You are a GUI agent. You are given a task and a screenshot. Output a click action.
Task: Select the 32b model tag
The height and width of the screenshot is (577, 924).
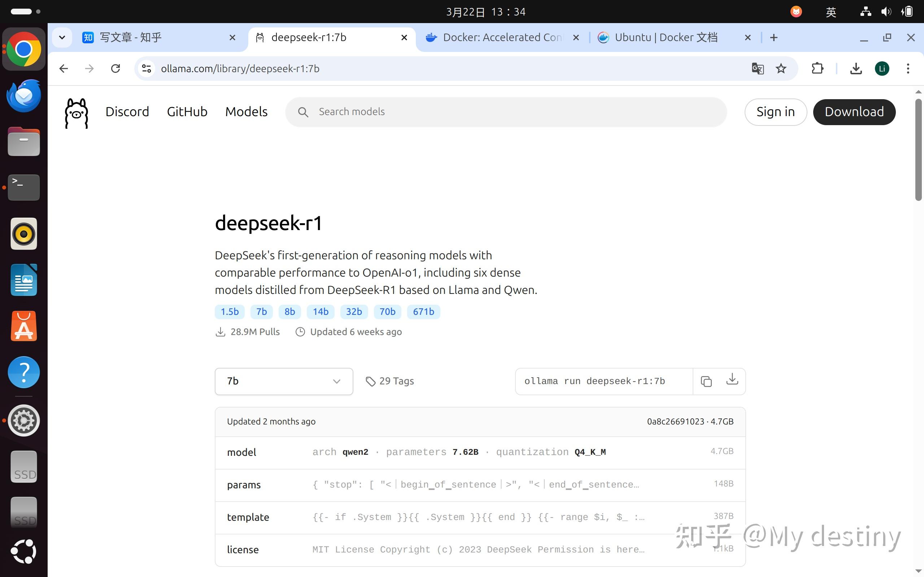[x=354, y=311]
